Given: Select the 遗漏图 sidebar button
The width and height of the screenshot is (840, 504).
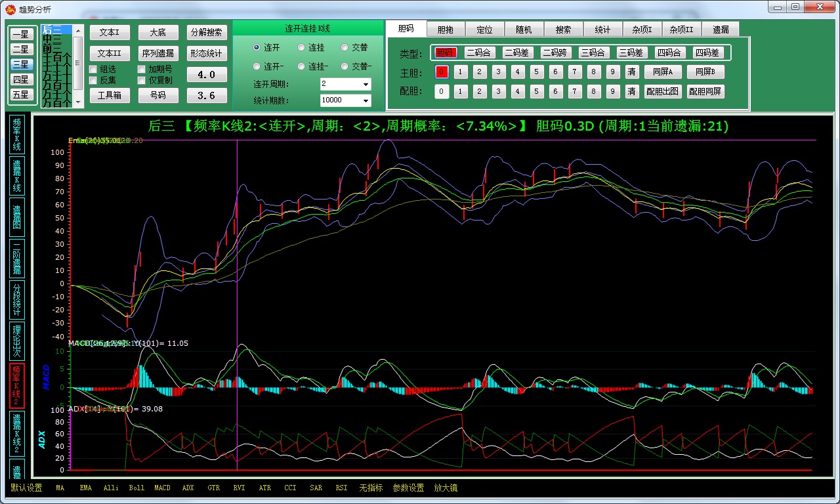Looking at the screenshot, I should click(x=17, y=217).
